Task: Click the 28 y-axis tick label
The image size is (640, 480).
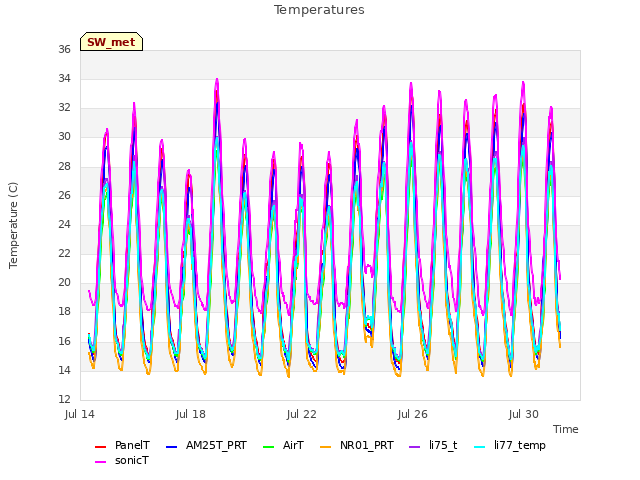Action: 64,166
